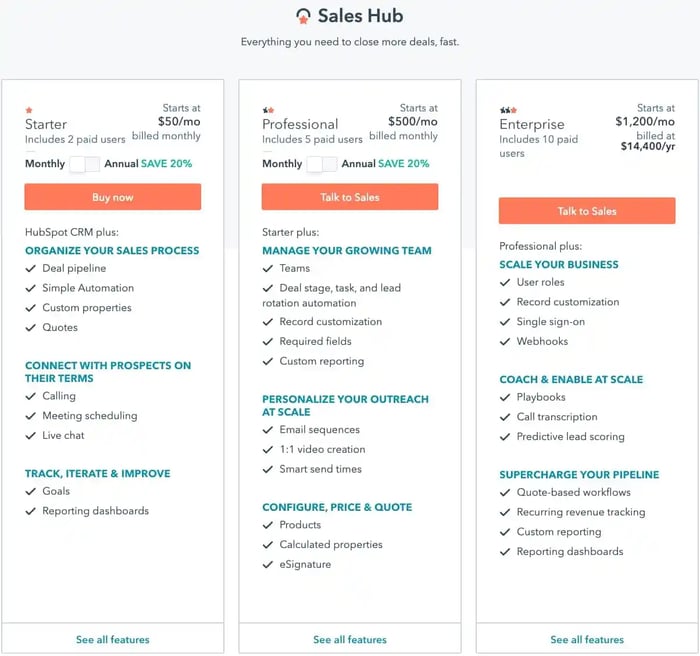Click the Professional plan double-star icon
Image resolution: width=700 pixels, height=656 pixels.
267,110
